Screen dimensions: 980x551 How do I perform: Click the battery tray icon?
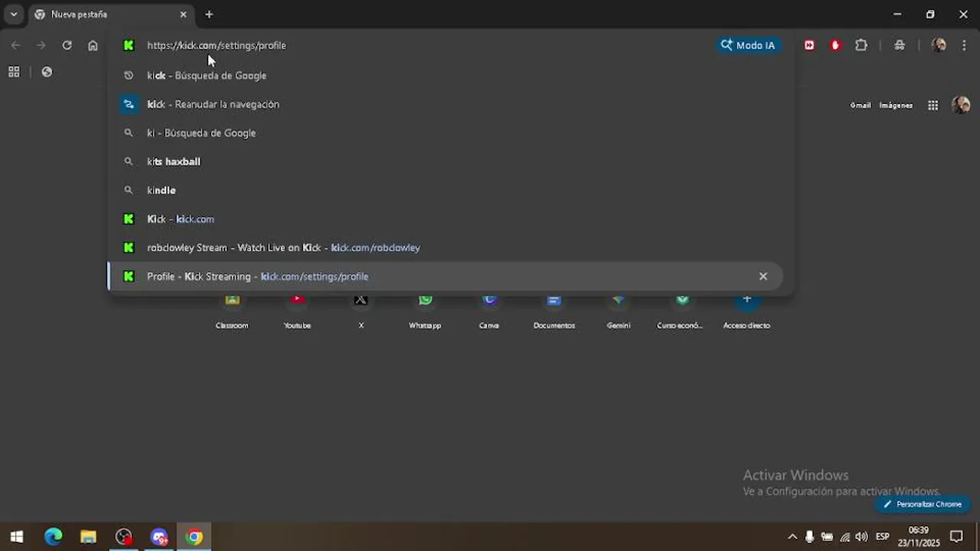(x=827, y=537)
